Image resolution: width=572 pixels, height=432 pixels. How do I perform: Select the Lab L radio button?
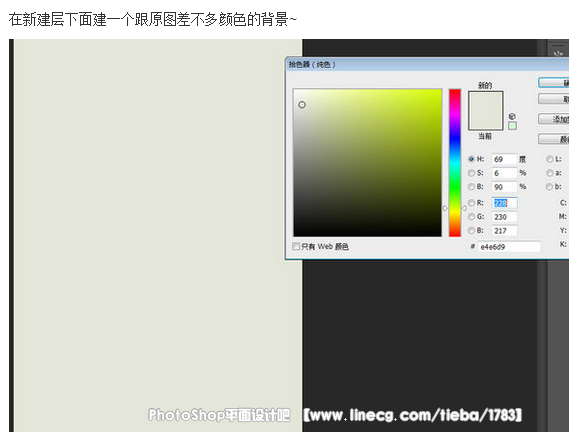549,159
